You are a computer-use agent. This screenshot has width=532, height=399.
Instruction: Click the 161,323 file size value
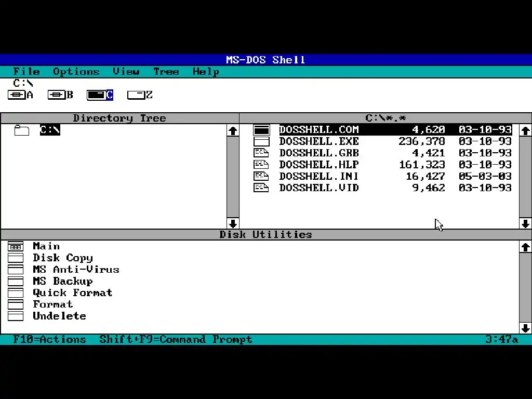click(x=422, y=165)
